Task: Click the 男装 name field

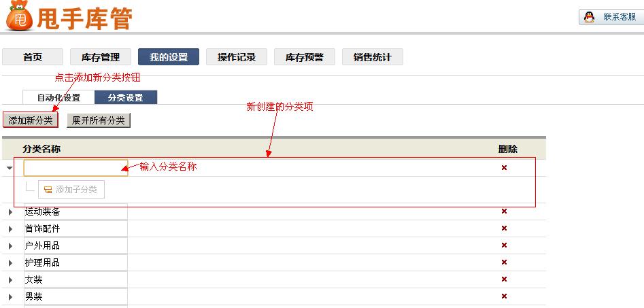Action: click(x=76, y=296)
